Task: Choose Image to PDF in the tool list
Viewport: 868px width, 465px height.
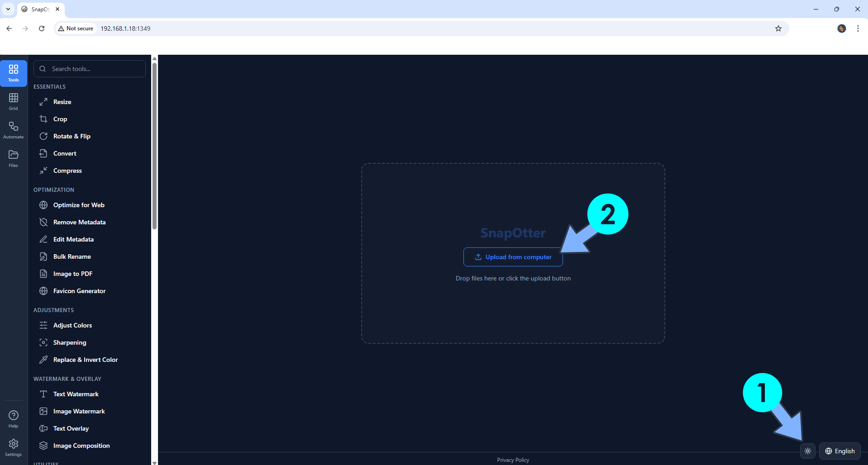Action: click(x=73, y=274)
